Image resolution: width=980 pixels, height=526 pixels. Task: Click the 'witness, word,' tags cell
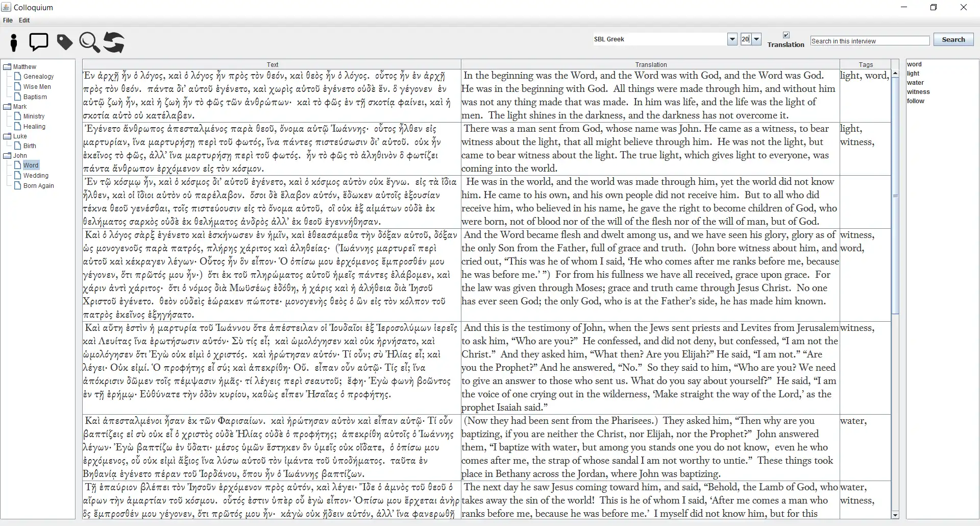tap(865, 275)
